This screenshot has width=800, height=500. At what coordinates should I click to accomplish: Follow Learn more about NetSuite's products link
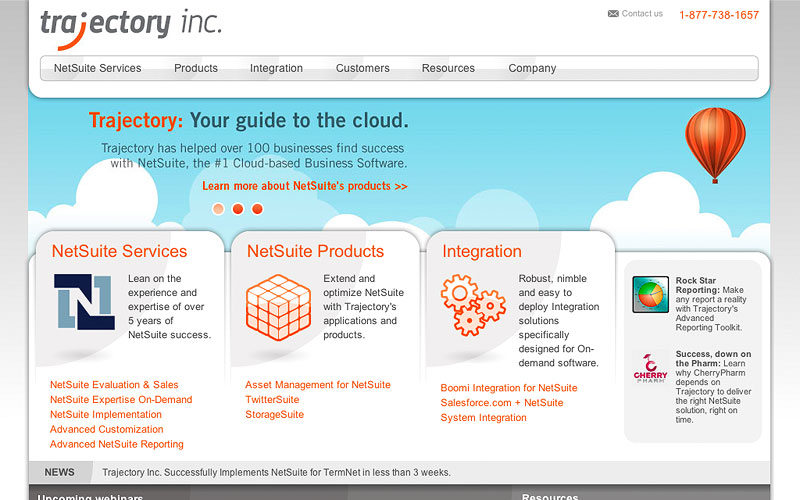pos(304,186)
